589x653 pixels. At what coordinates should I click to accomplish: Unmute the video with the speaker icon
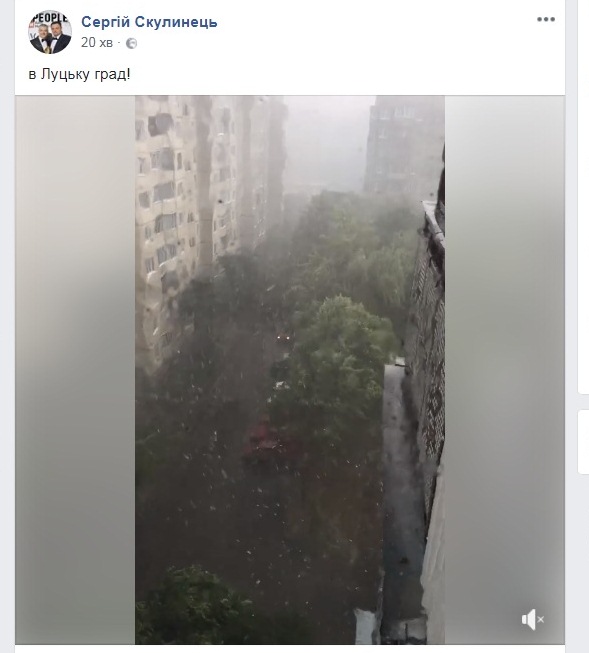point(532,619)
